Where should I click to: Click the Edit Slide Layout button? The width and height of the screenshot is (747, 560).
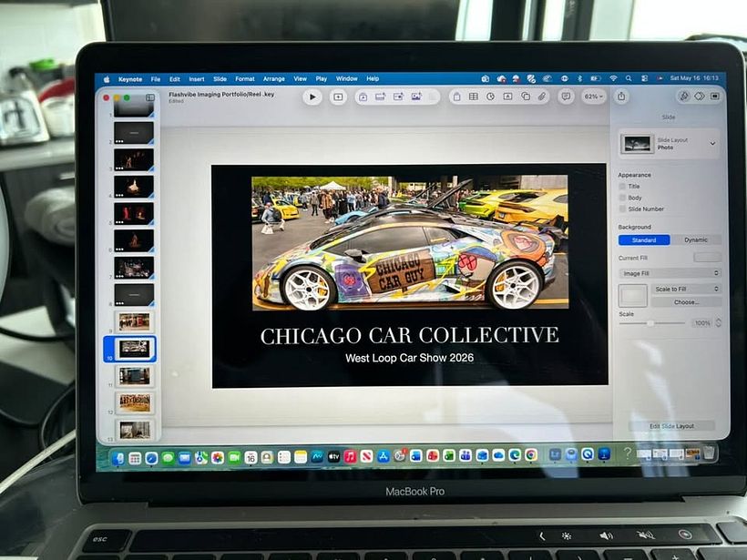[671, 426]
